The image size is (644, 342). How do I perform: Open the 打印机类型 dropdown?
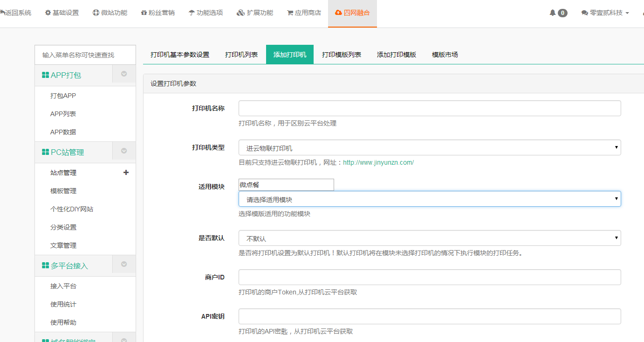(430, 148)
